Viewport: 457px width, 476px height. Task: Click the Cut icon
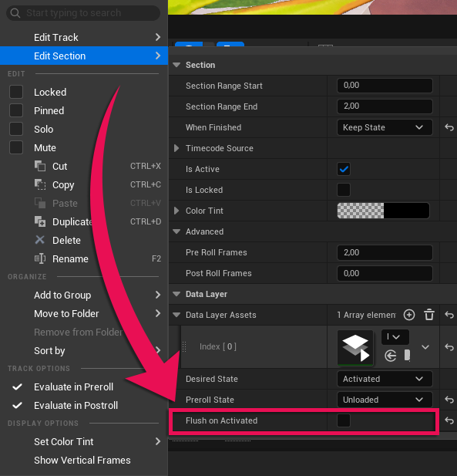(x=40, y=166)
